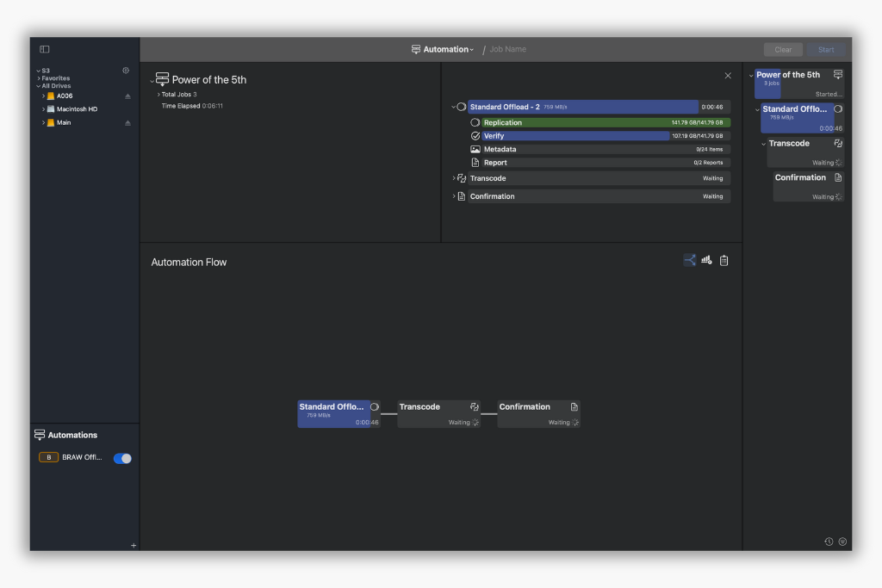The height and width of the screenshot is (588, 882).
Task: Click the Confirmation document icon in job list
Action: point(462,196)
